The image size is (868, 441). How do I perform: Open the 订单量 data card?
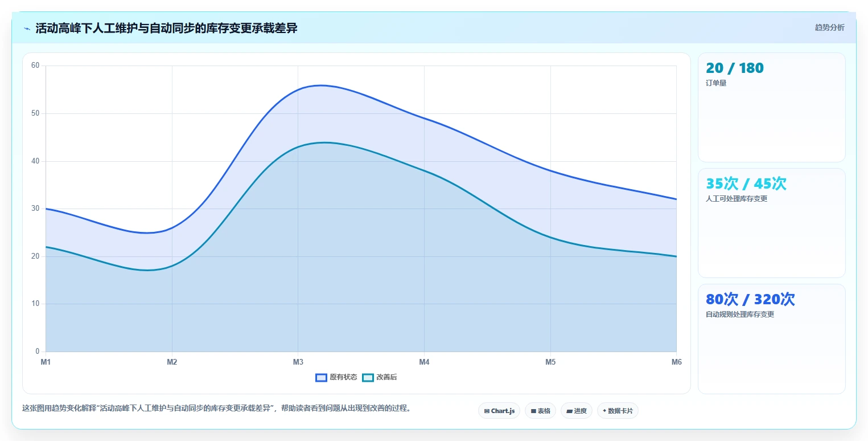tap(771, 108)
